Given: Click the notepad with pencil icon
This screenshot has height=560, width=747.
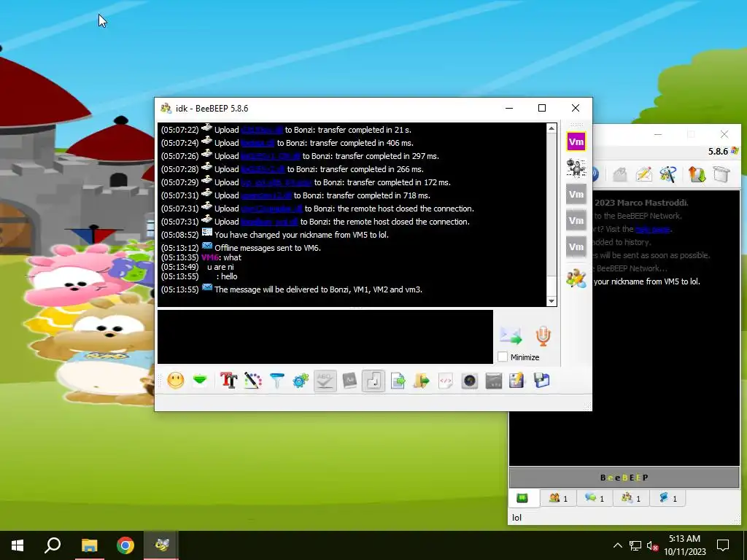Looking at the screenshot, I should pos(517,381).
